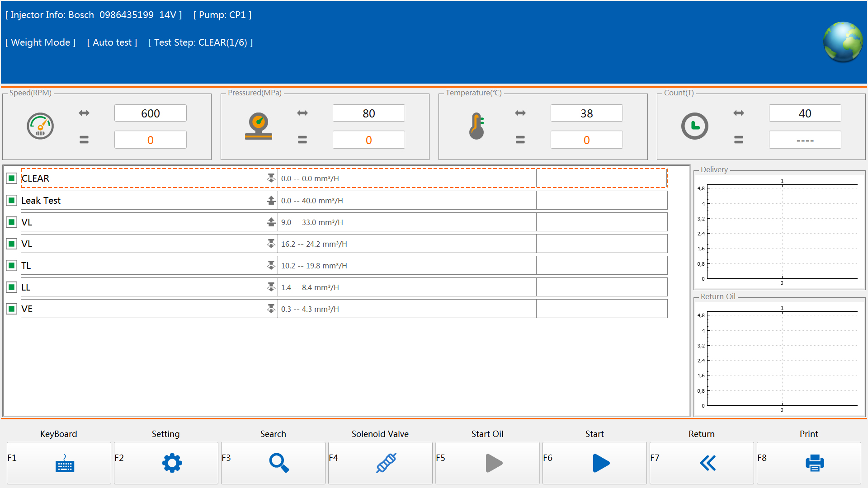Toggle the arrow icon on VE row
868x488 pixels.
(x=271, y=309)
